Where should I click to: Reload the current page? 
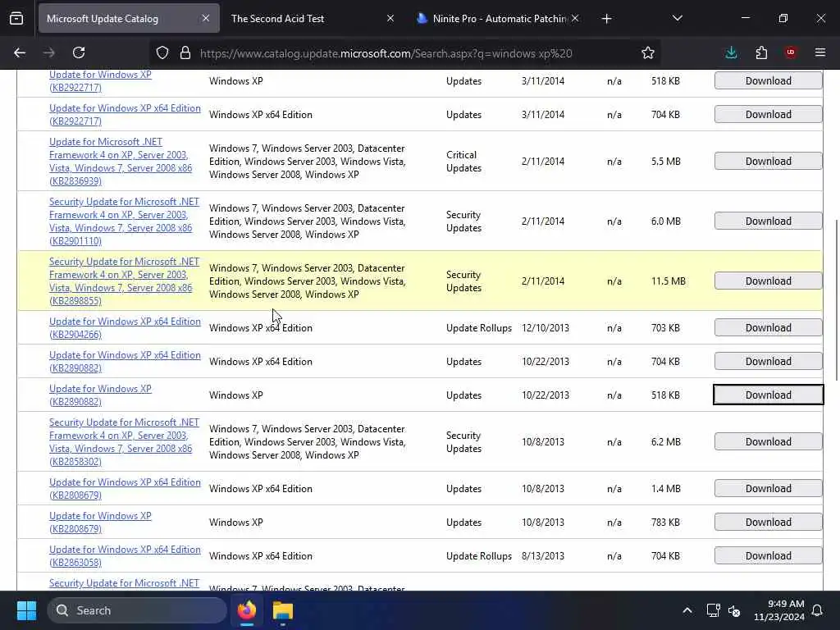[79, 52]
